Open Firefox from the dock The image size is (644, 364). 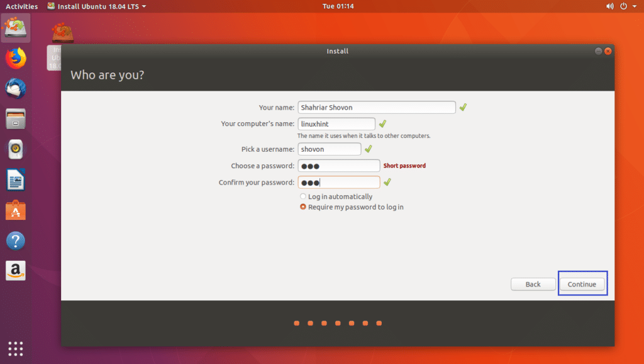(x=15, y=59)
